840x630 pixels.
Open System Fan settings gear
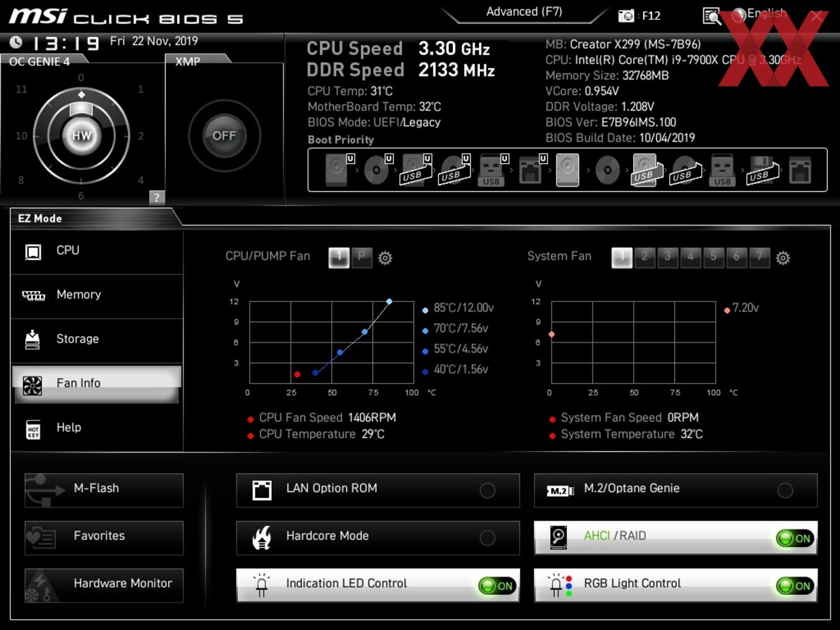click(783, 258)
